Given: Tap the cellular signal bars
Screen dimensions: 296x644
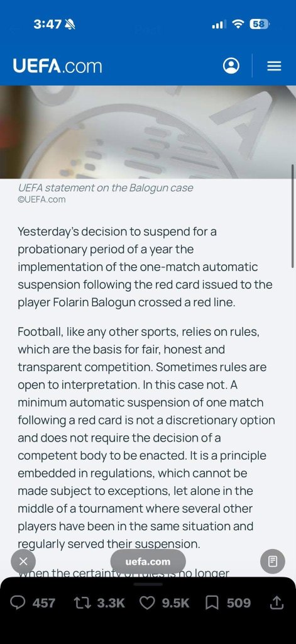Looking at the screenshot, I should pos(219,25).
